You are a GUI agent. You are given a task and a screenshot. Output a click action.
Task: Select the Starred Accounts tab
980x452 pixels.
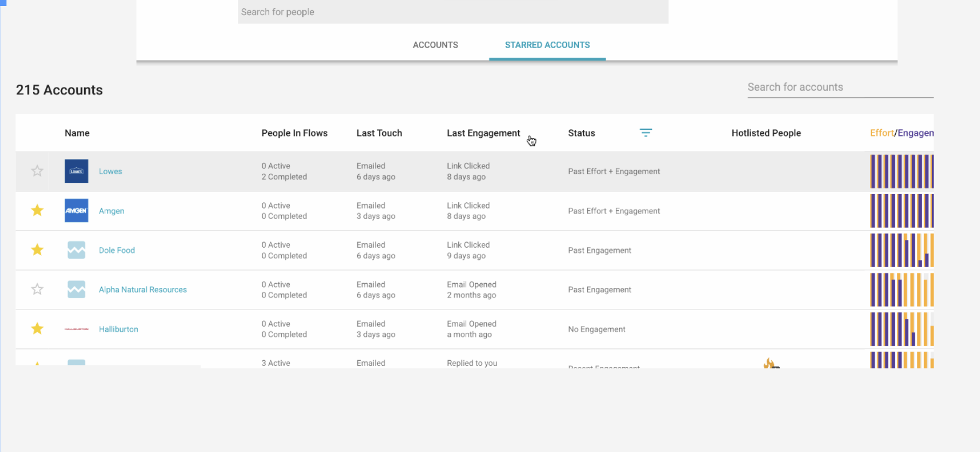tap(547, 45)
